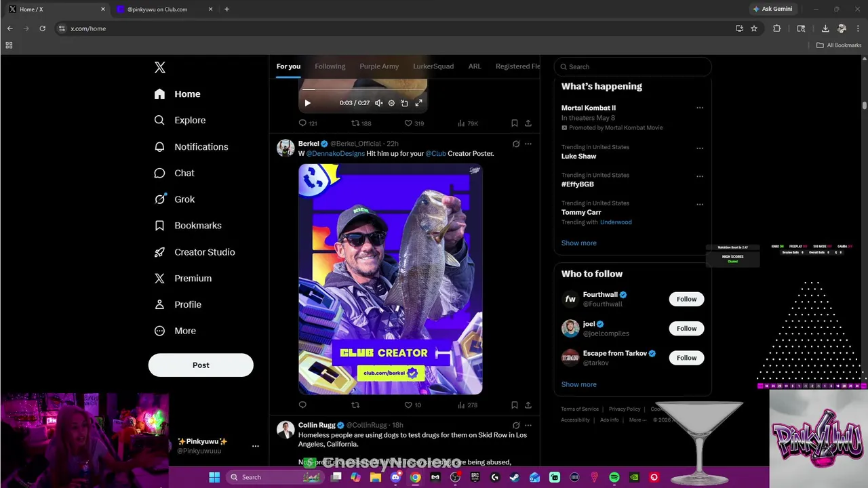Share the top video post
The image size is (868, 488).
(528, 123)
